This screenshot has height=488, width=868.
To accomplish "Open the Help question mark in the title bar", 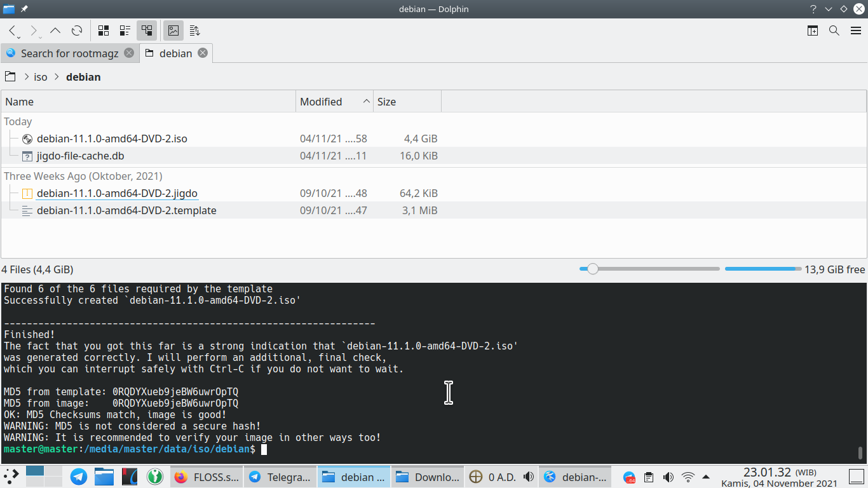I will pyautogui.click(x=813, y=9).
